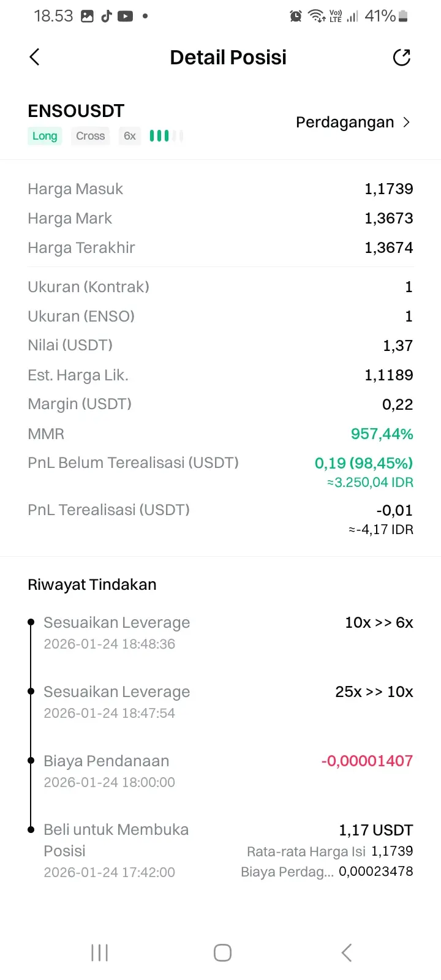Tap the TikTok notification icon

pyautogui.click(x=107, y=16)
